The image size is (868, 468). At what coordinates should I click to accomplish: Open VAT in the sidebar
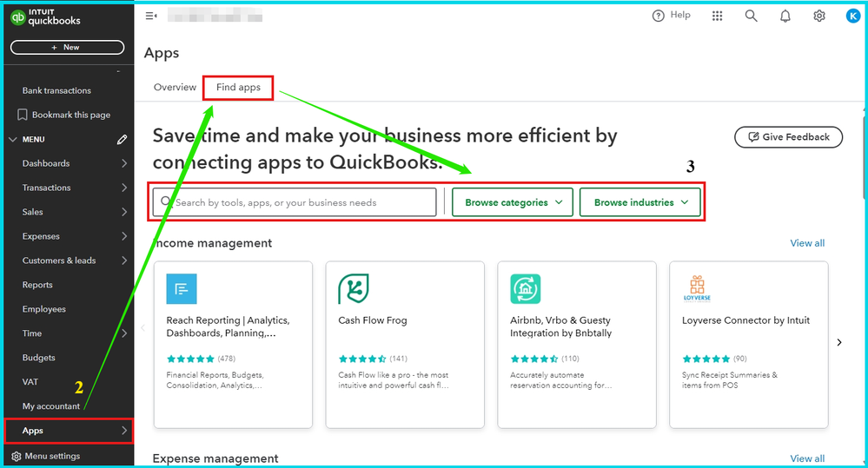[x=30, y=382]
